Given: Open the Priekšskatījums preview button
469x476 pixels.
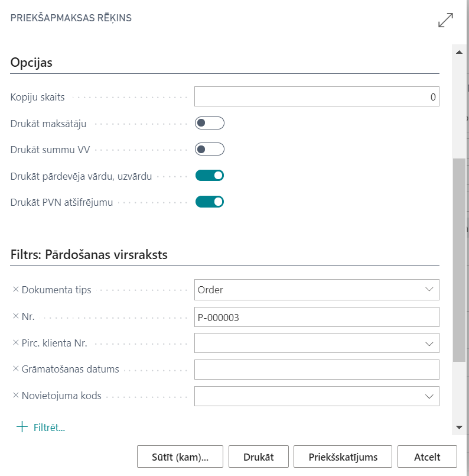Looking at the screenshot, I should point(343,456).
